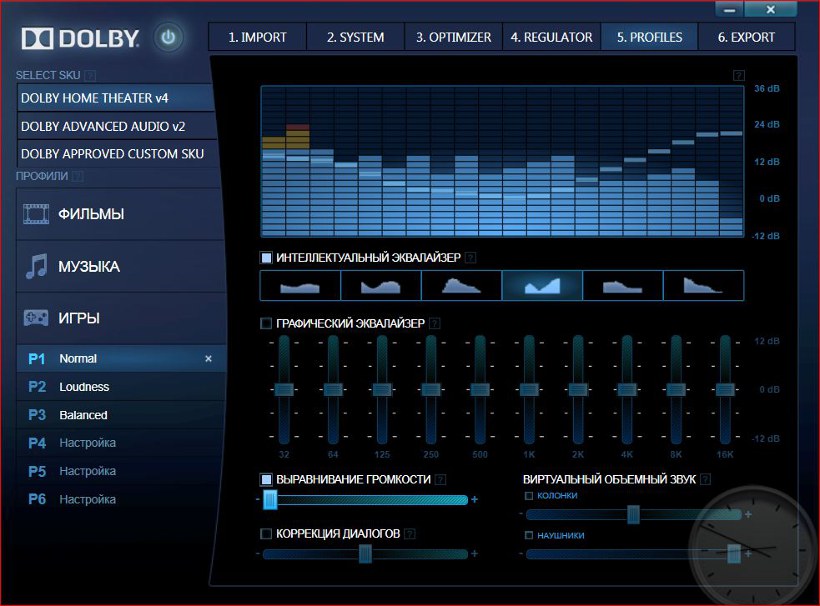
Task: Enable the Графический эквалайзер checkbox
Action: click(x=266, y=323)
